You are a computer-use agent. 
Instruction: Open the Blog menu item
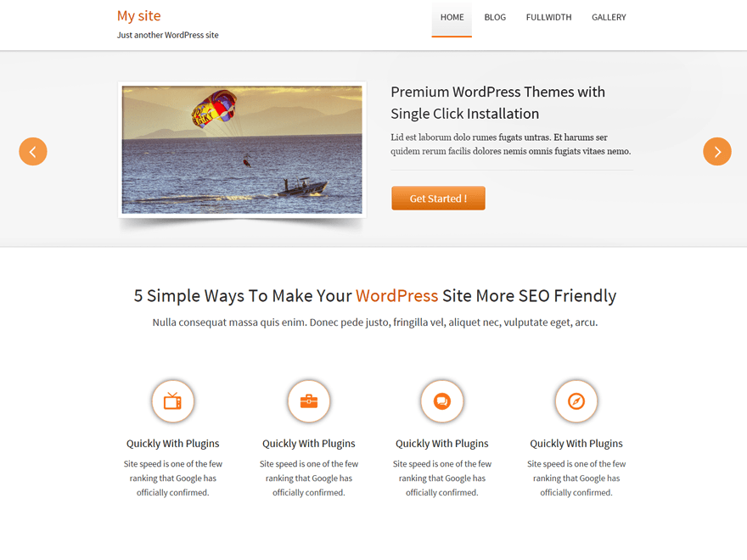pos(495,17)
